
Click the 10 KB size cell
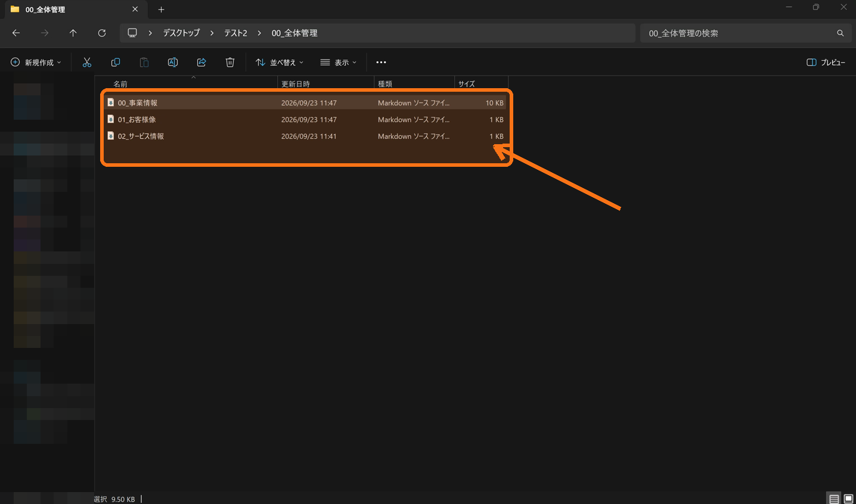(494, 103)
